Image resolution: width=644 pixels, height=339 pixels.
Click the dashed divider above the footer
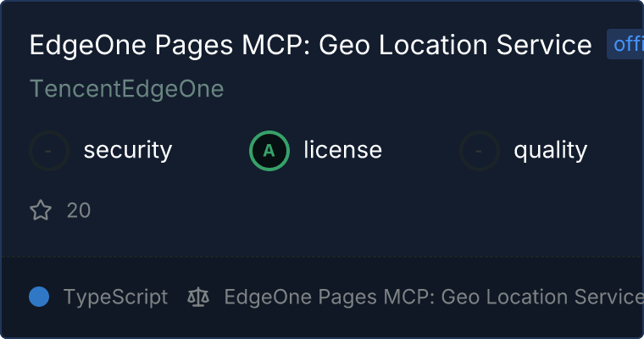322,256
